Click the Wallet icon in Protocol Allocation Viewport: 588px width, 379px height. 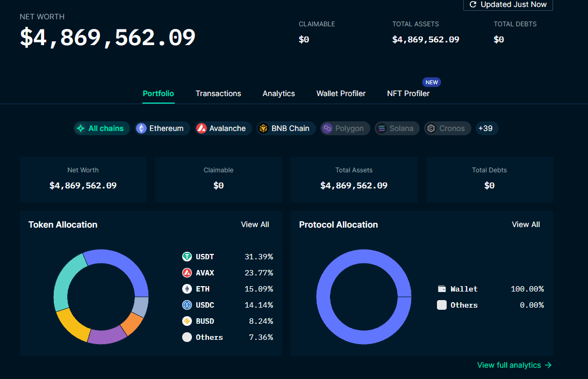tap(442, 289)
